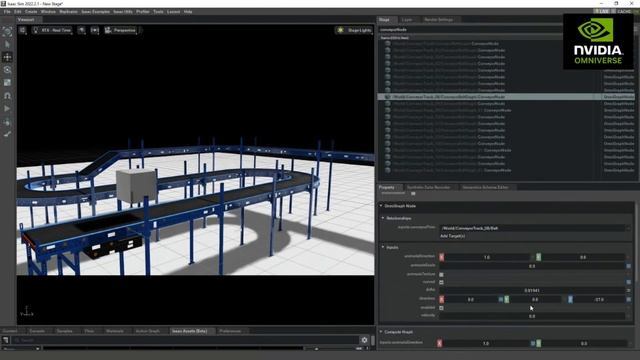Viewport: 640px width, 360px height.
Task: Click Add Target(s) button
Action: point(452,236)
